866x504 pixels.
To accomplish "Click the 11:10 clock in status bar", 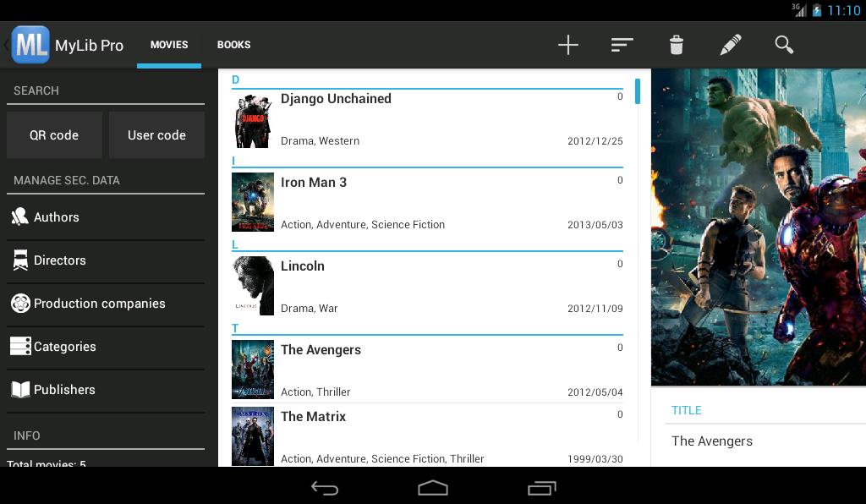I will (843, 10).
